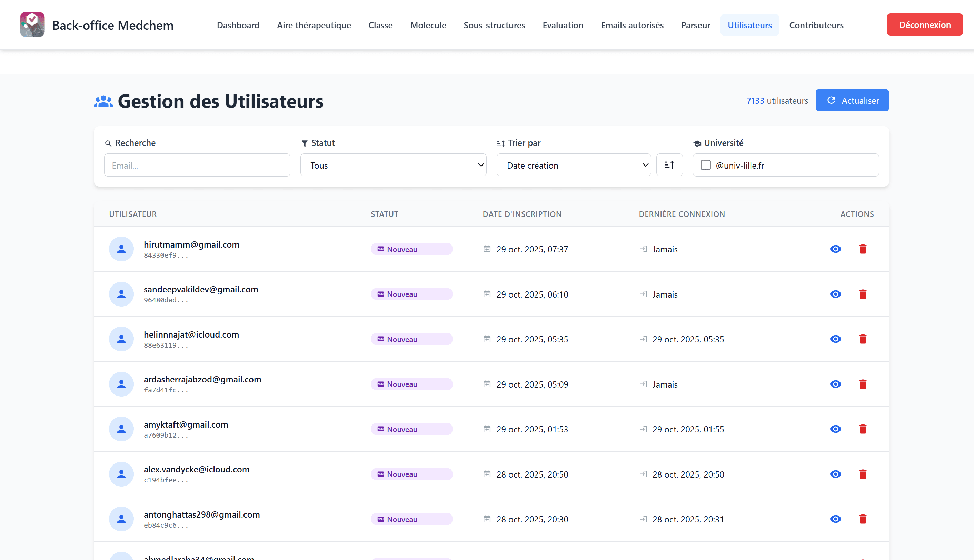Show details eye for sandeepvakildev@gmail.com
The image size is (974, 560).
(835, 294)
